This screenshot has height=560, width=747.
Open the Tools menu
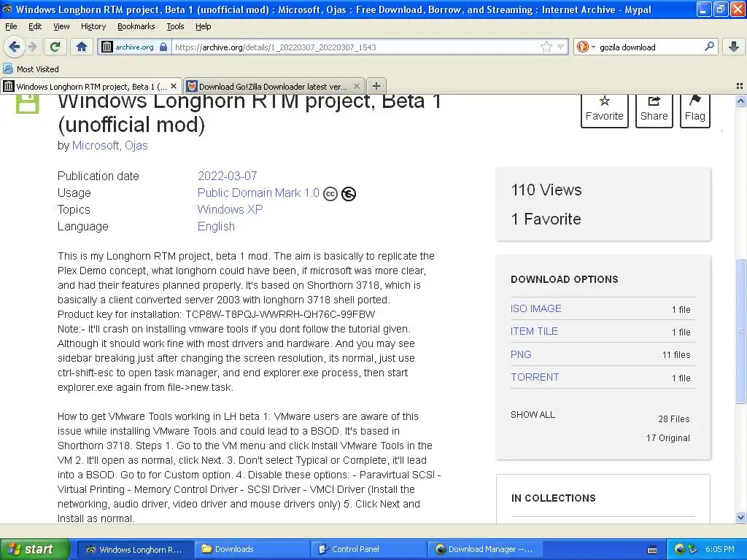tap(175, 26)
